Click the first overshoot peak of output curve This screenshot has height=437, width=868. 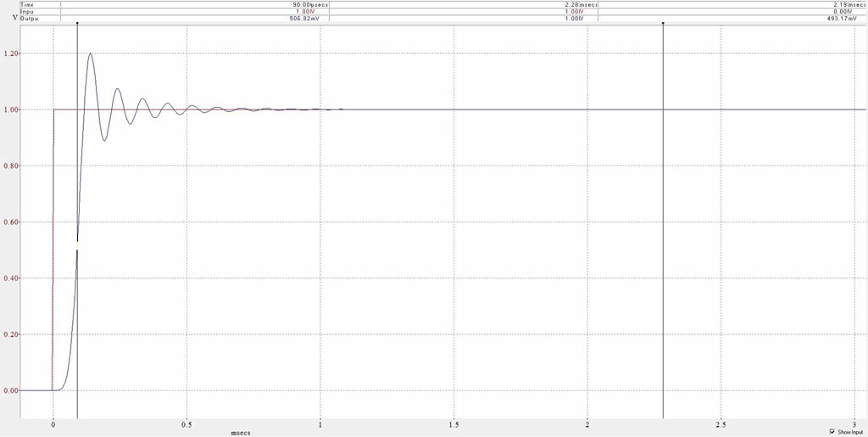pos(90,53)
